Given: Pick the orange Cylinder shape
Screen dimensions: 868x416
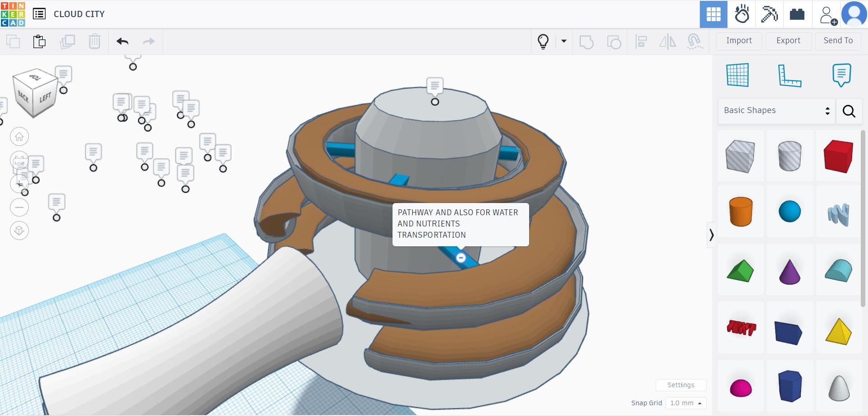Looking at the screenshot, I should pos(740,212).
